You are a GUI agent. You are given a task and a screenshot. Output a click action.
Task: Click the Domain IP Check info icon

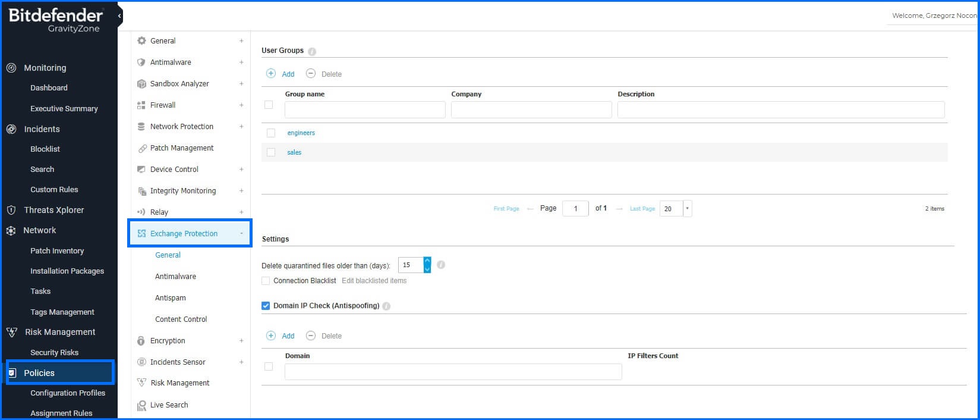pos(386,306)
